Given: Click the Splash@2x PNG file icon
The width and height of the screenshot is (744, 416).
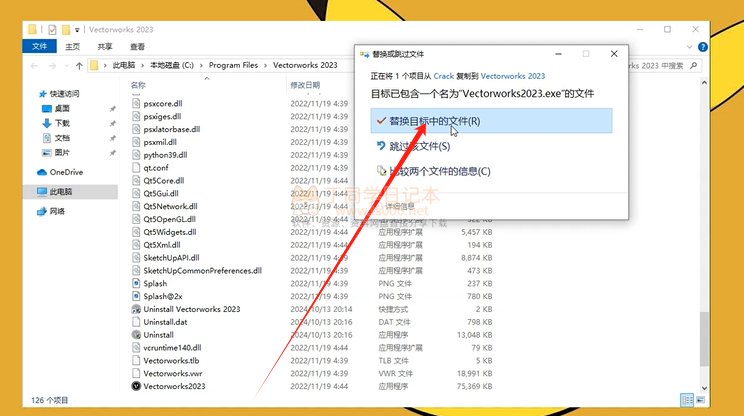Looking at the screenshot, I should click(136, 296).
